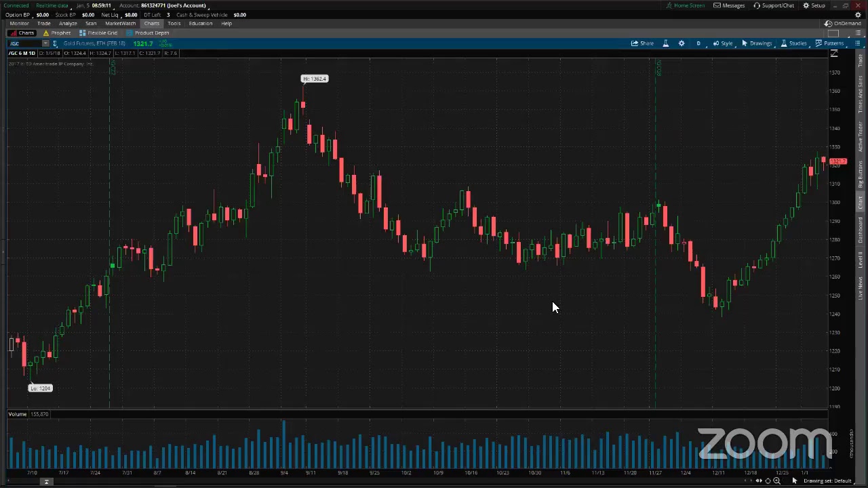The width and height of the screenshot is (868, 488).
Task: Open the Help tab
Action: 226,23
